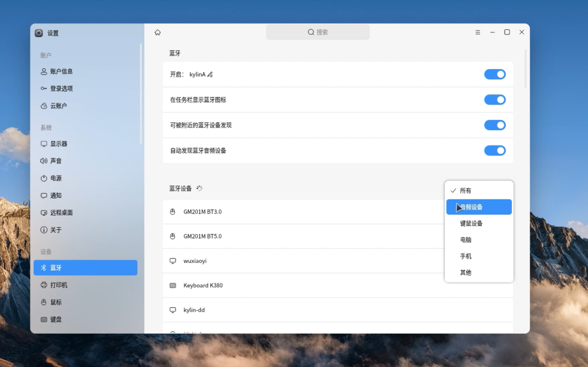
Task: Open 账户信息 in the sidebar
Action: [61, 71]
